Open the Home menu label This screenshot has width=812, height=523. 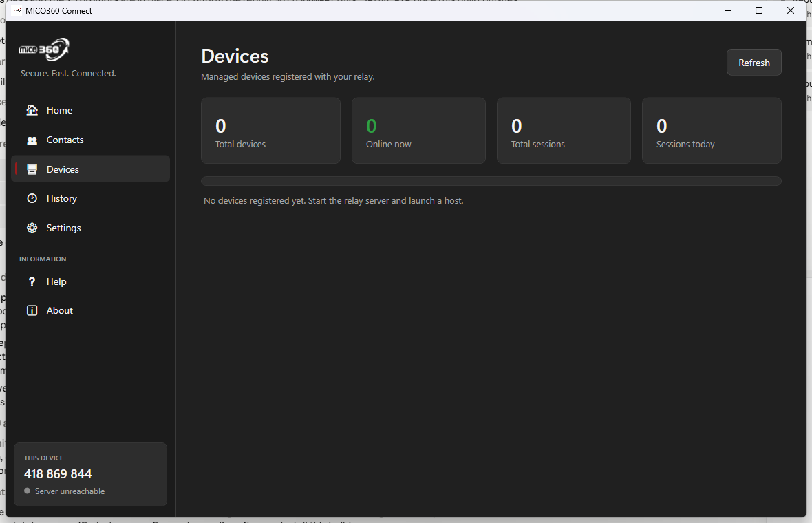[60, 110]
